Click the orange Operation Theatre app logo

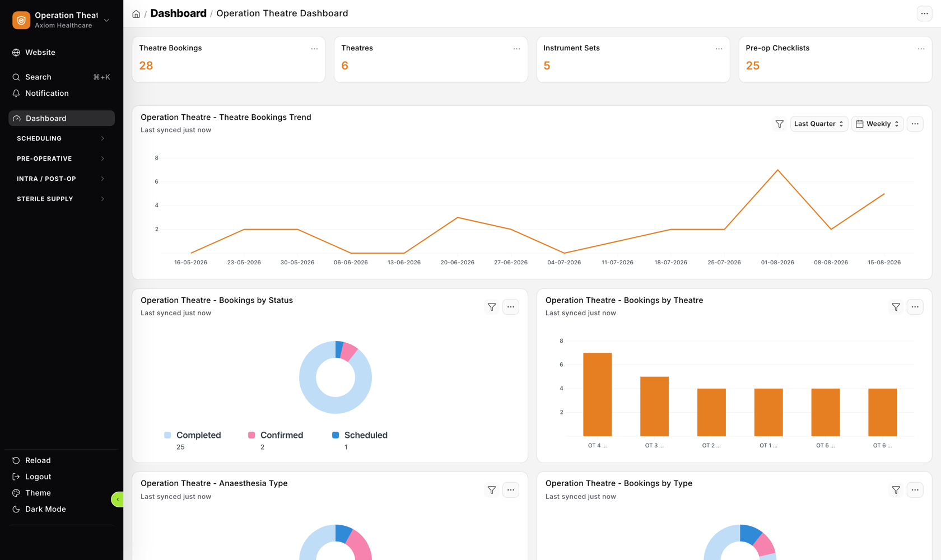pos(21,20)
